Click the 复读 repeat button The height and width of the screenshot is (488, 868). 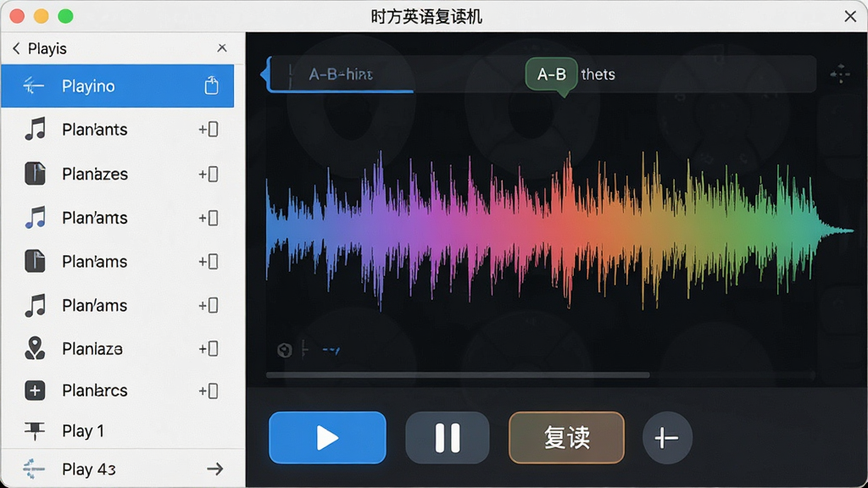[566, 438]
